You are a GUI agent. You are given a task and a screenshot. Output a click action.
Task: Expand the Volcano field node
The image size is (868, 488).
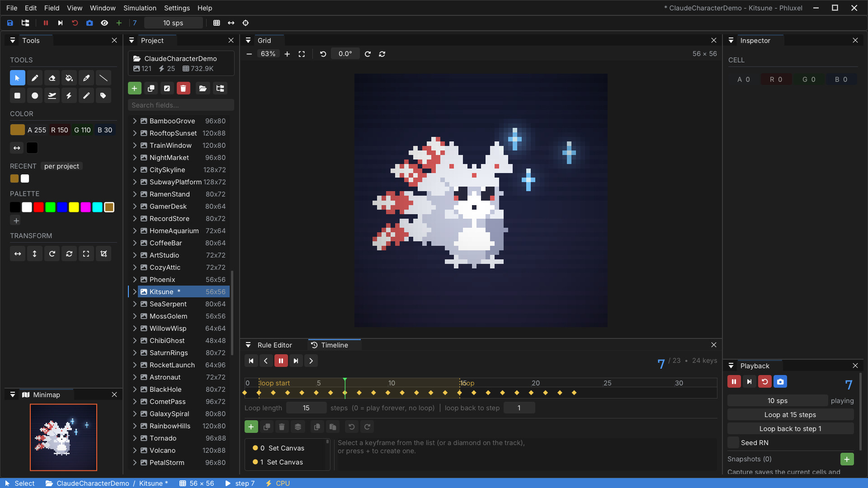pos(134,450)
